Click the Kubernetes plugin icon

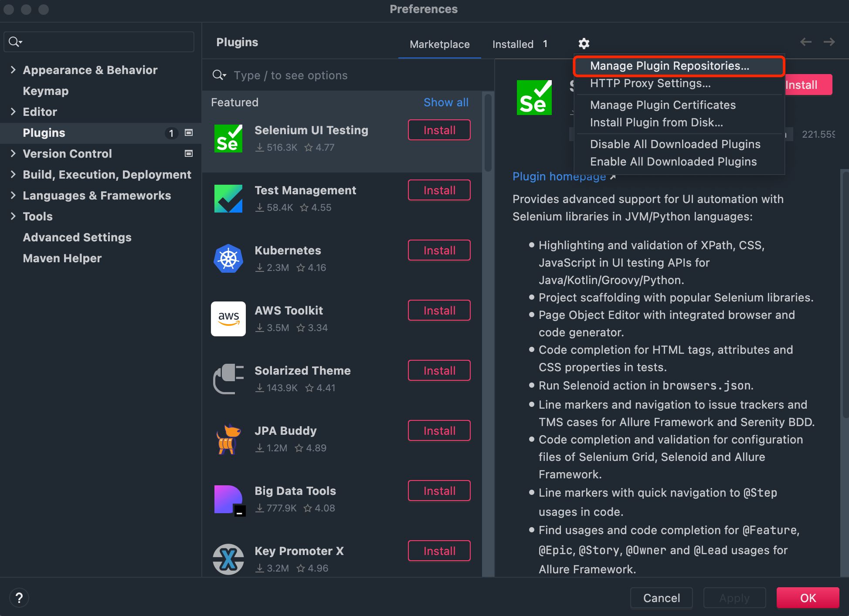pyautogui.click(x=228, y=259)
